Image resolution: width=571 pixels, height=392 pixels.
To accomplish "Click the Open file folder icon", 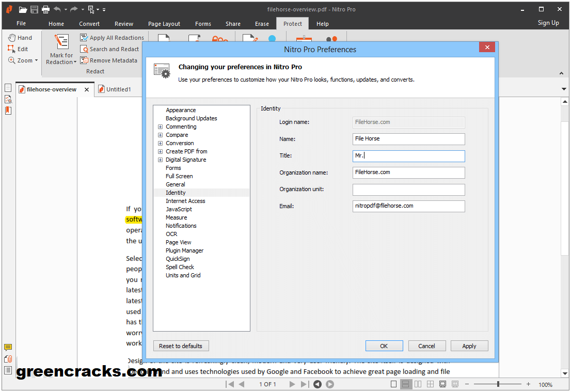I will click(23, 9).
